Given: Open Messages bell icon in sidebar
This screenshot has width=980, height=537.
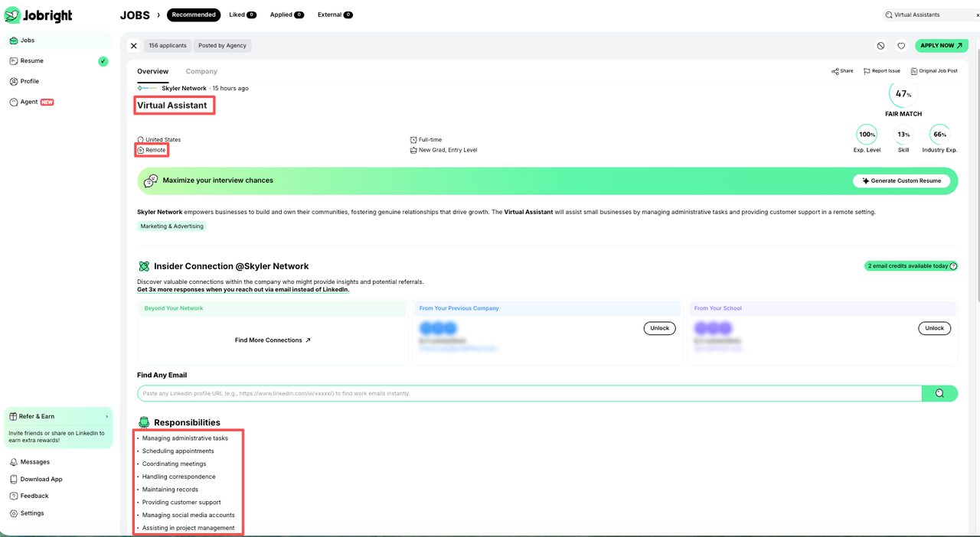Looking at the screenshot, I should (14, 462).
